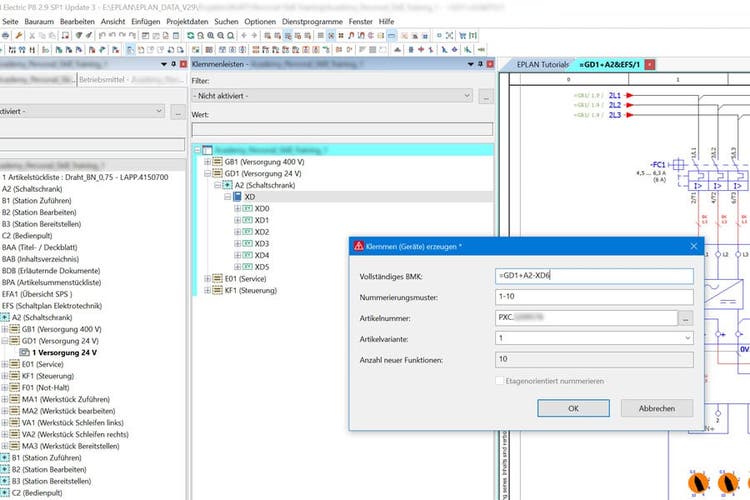
Task: Click the XD3 terminal icon
Action: (247, 244)
